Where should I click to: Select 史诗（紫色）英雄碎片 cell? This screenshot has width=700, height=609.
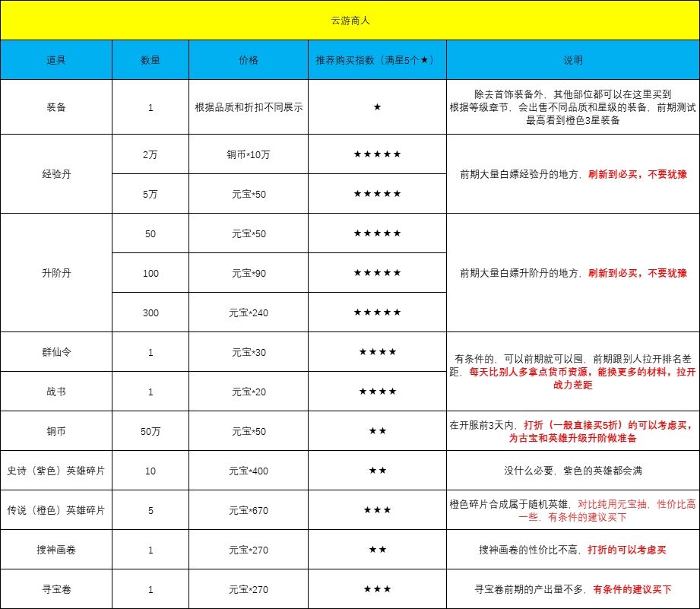tap(56, 471)
